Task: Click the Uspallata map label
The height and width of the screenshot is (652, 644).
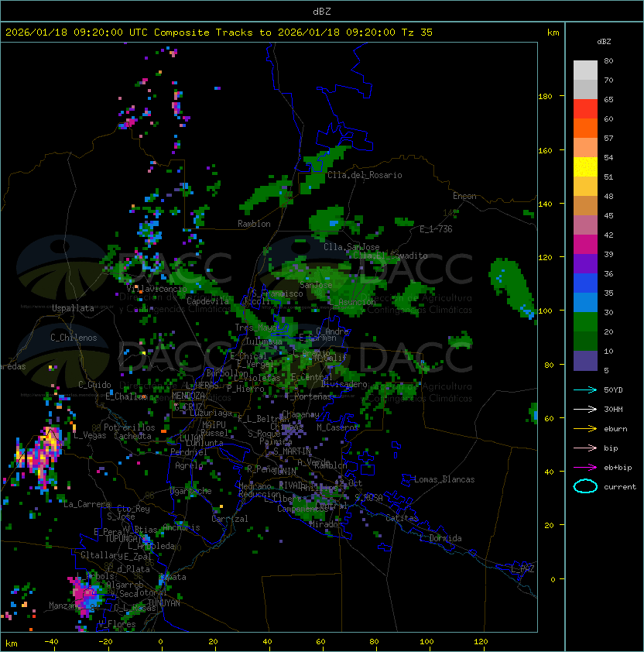Action: [x=73, y=308]
